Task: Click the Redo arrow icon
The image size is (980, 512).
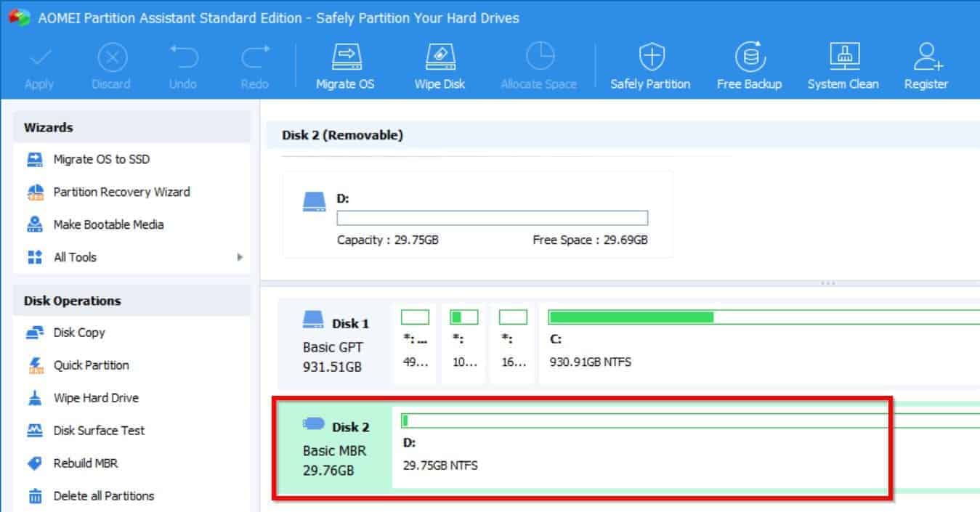Action: [x=255, y=57]
